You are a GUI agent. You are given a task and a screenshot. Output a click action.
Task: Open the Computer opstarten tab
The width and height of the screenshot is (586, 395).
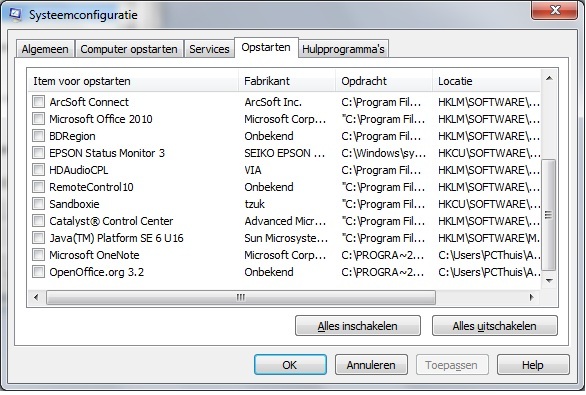[x=129, y=49]
